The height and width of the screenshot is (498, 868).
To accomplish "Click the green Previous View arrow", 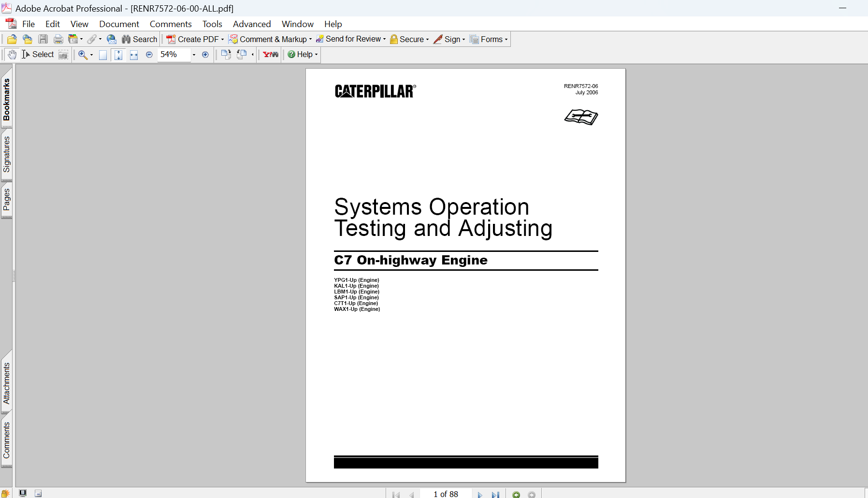I will pyautogui.click(x=516, y=495).
